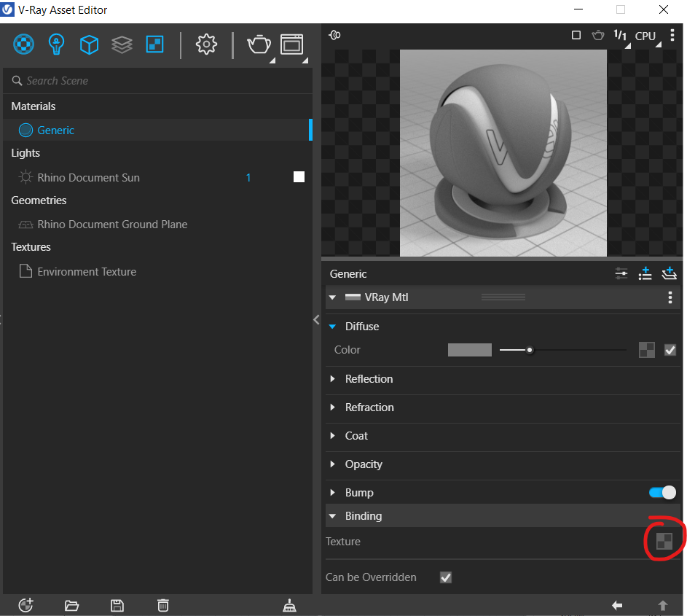Uncheck Can be Overridden checkbox
The image size is (687, 616).
click(446, 577)
